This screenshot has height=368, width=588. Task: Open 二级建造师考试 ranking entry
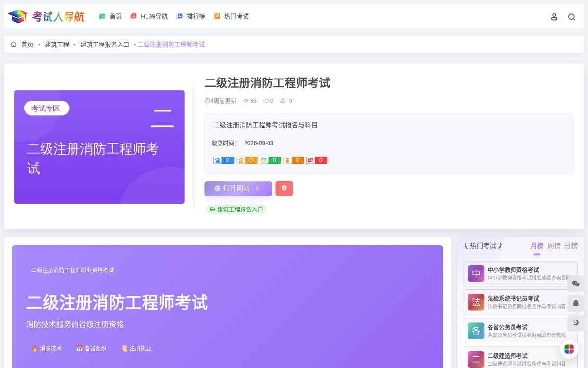click(x=520, y=358)
